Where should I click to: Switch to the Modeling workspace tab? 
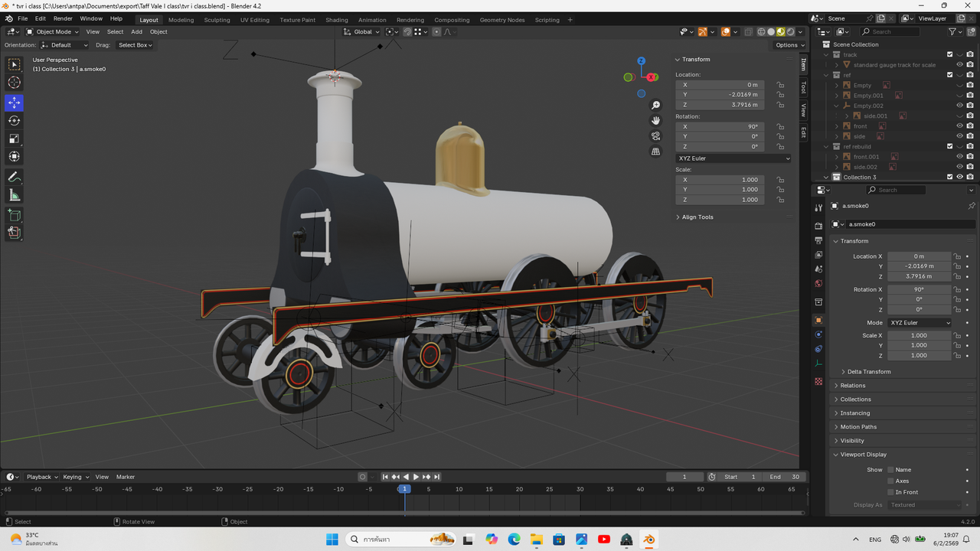[x=181, y=20]
